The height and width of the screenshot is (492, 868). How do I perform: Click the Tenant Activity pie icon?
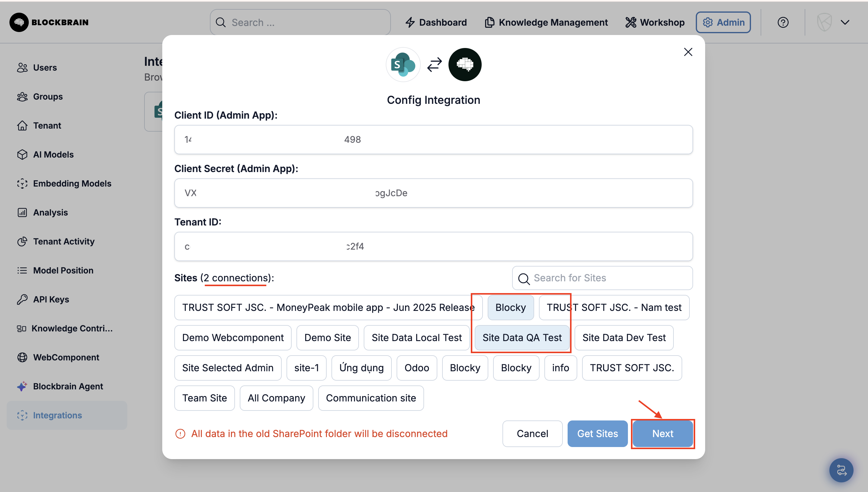pos(22,241)
